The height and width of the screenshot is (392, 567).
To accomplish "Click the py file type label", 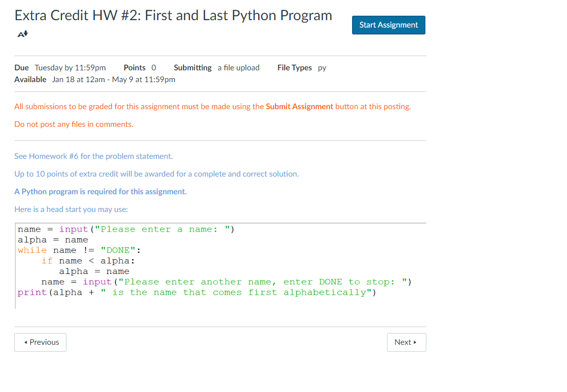I will pyautogui.click(x=322, y=68).
